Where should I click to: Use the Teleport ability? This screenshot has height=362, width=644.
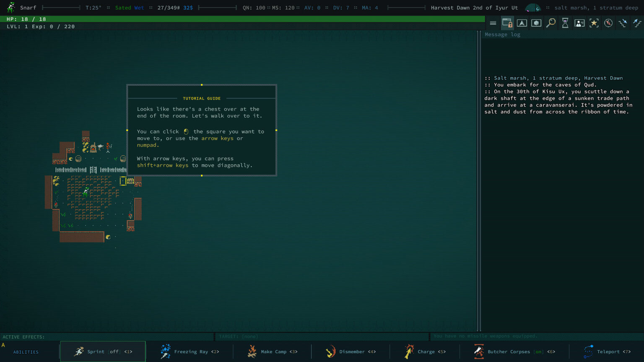coord(607,352)
